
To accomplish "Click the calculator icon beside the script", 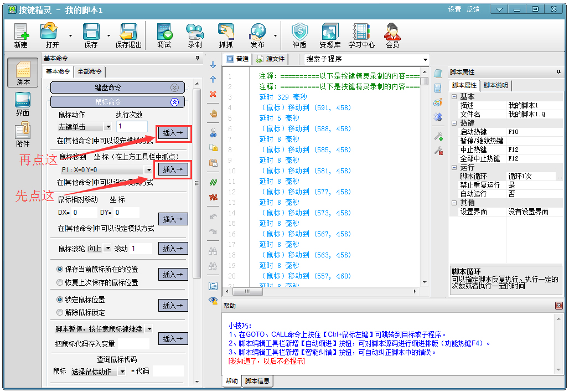I will point(438,88).
